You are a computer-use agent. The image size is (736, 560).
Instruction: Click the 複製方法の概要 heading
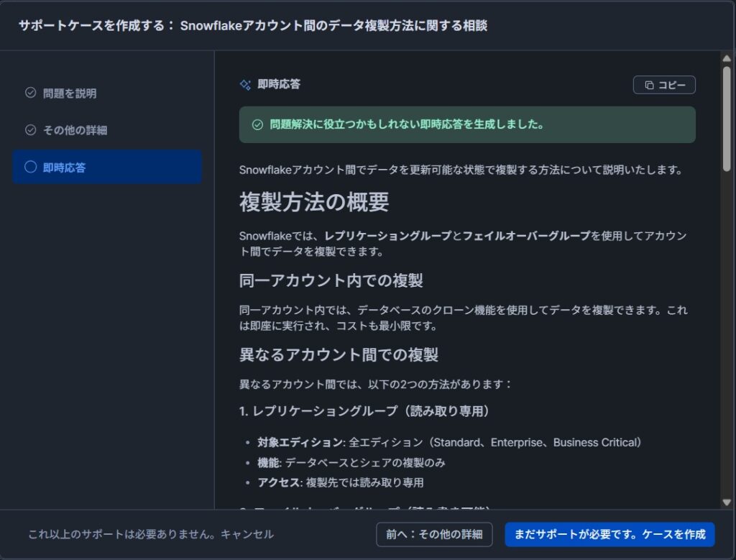(314, 202)
